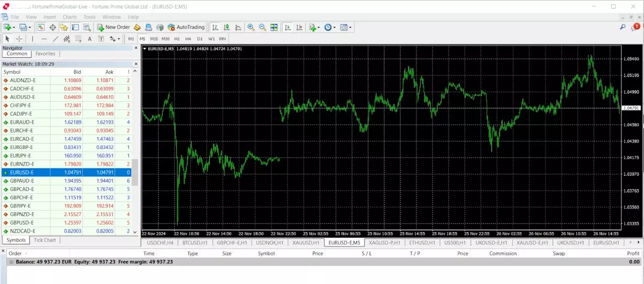Select the vertical line drawing tool

pos(33,39)
